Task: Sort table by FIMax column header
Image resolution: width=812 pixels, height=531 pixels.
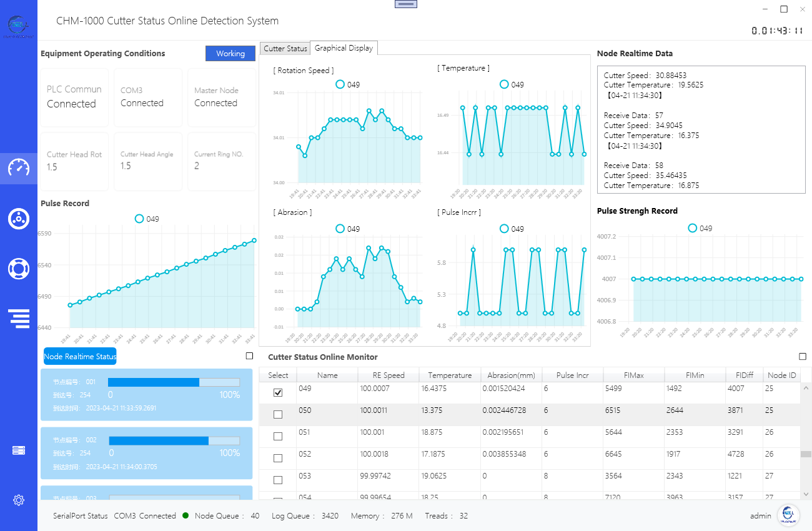Action: (633, 375)
